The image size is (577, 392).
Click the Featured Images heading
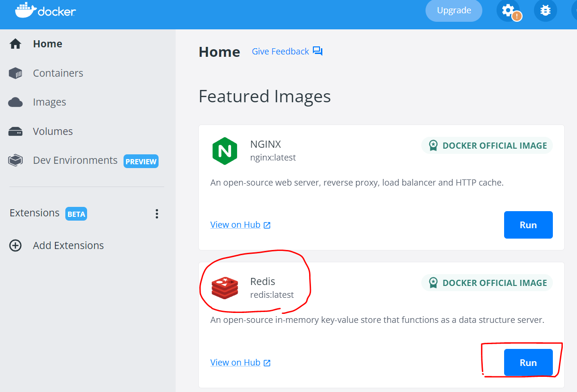[x=265, y=97]
